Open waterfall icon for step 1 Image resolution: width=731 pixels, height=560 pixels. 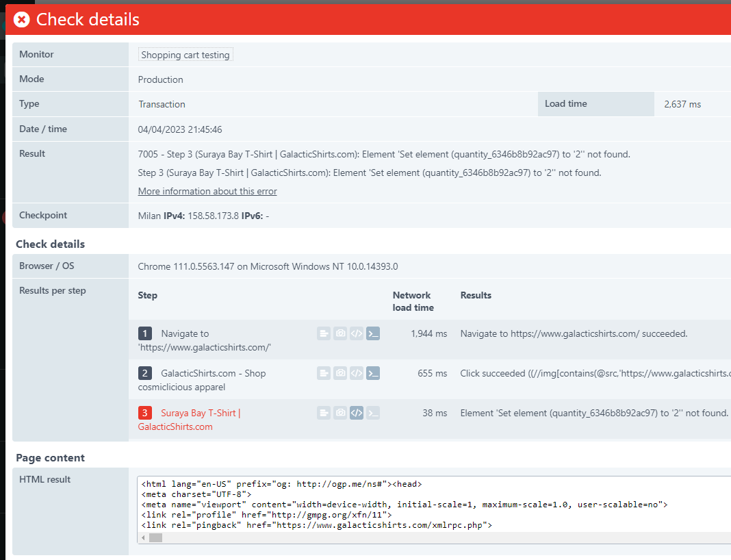(324, 333)
